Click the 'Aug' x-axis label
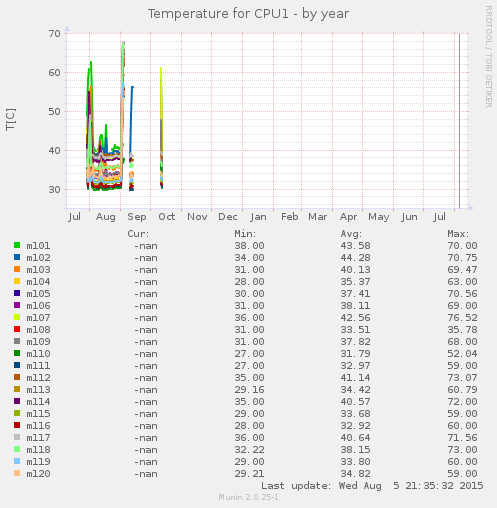Screen dimensions: 497x508 pyautogui.click(x=106, y=217)
